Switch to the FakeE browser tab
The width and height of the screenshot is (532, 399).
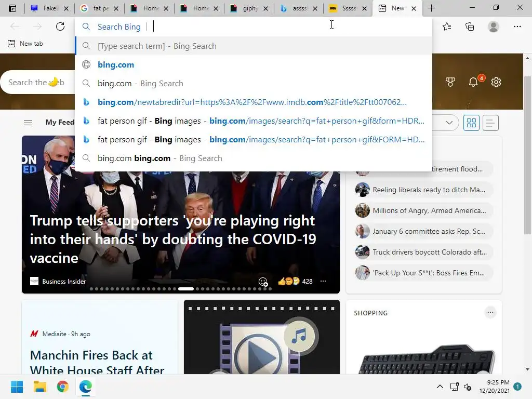50,8
